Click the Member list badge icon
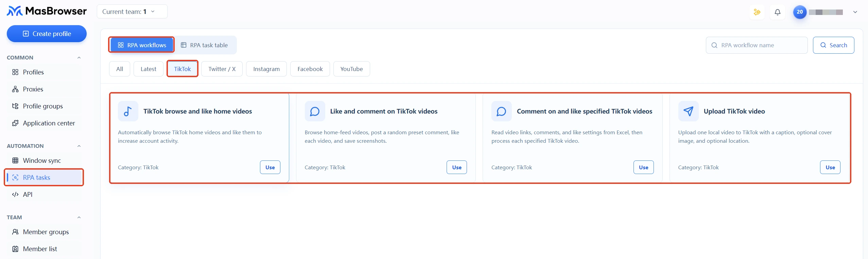The width and height of the screenshot is (868, 259). [x=15, y=249]
